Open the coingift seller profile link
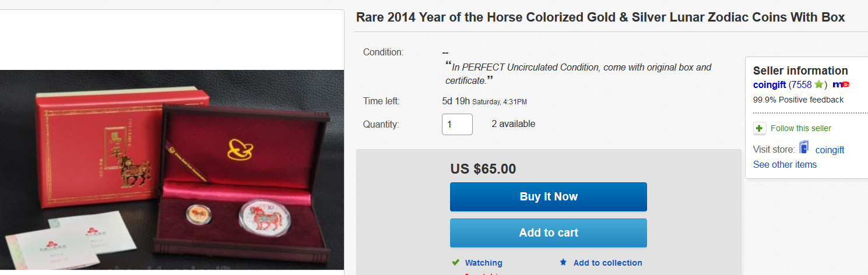Image resolution: width=868 pixels, height=275 pixels. (x=769, y=85)
